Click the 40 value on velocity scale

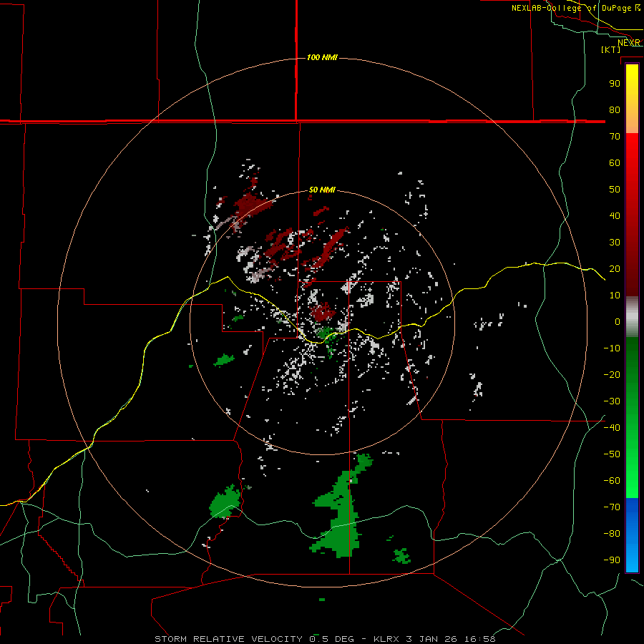(x=615, y=216)
